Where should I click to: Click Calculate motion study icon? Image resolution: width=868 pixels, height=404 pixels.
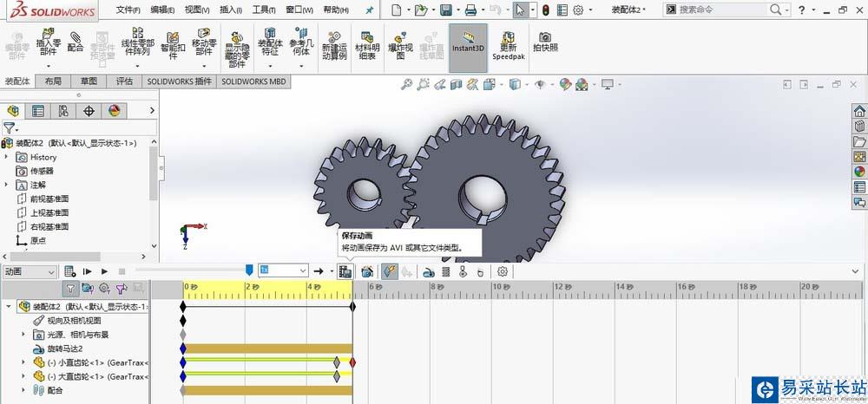pos(69,271)
